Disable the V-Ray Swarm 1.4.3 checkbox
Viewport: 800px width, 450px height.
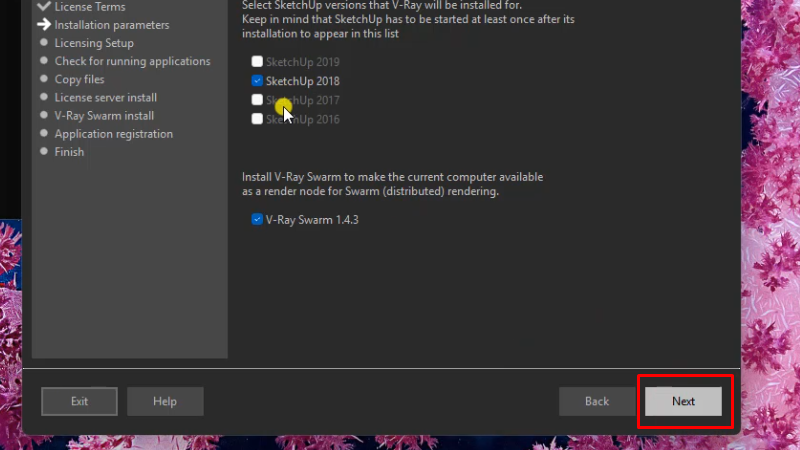click(257, 219)
